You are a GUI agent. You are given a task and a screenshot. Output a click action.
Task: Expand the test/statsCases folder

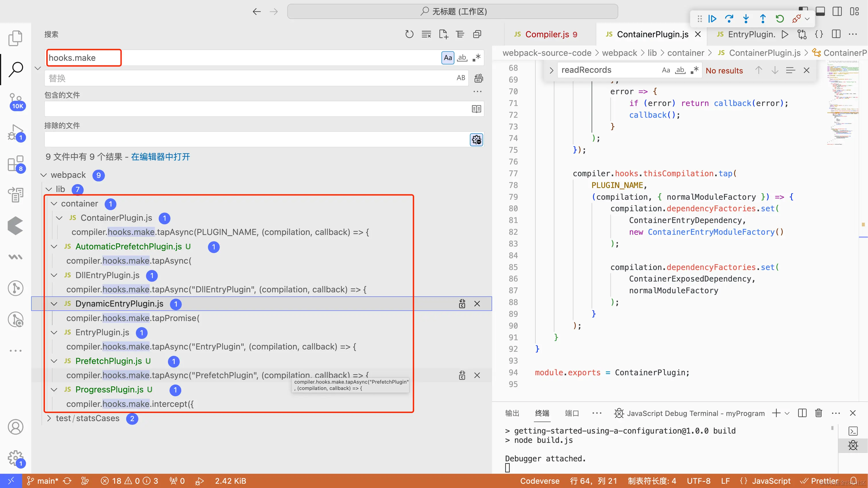click(x=49, y=419)
